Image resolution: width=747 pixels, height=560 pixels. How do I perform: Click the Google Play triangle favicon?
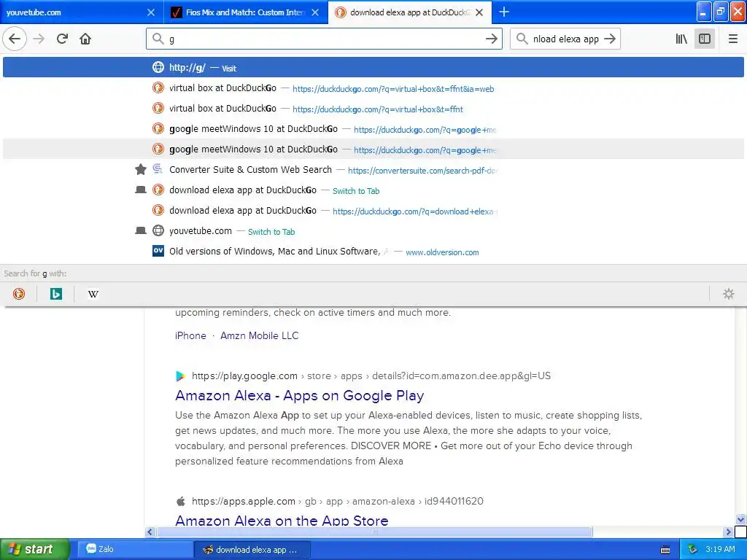click(x=180, y=376)
